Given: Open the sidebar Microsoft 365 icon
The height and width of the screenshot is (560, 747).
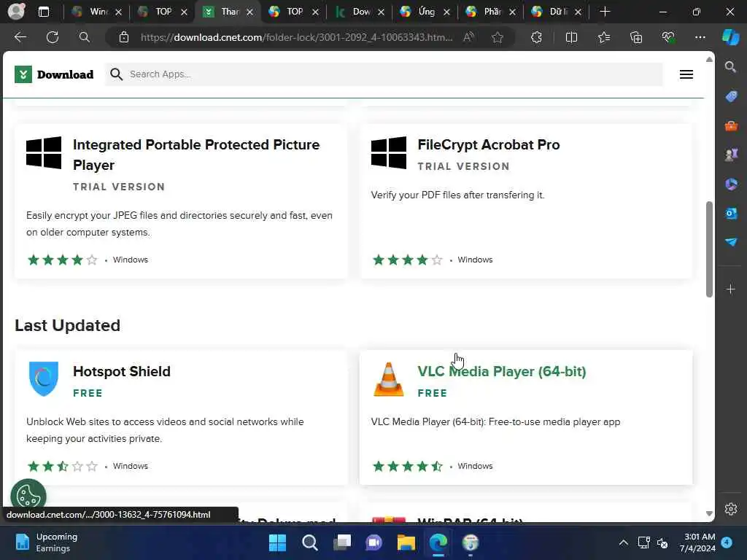Looking at the screenshot, I should (x=731, y=184).
